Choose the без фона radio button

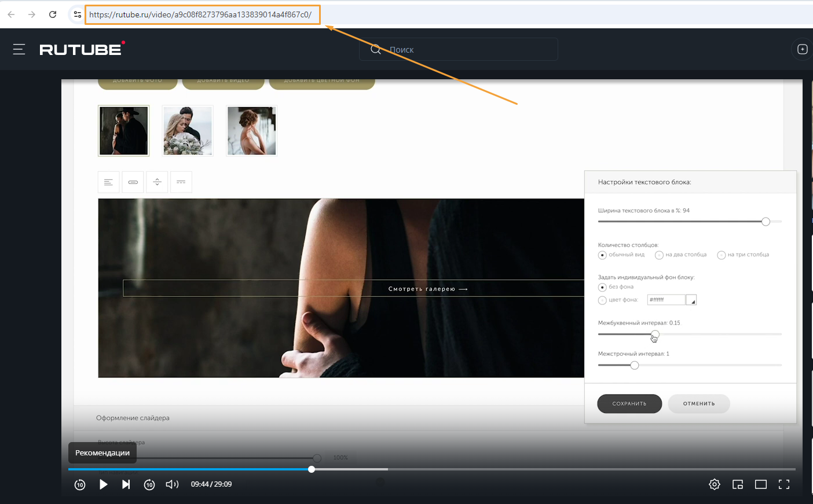[x=602, y=288]
